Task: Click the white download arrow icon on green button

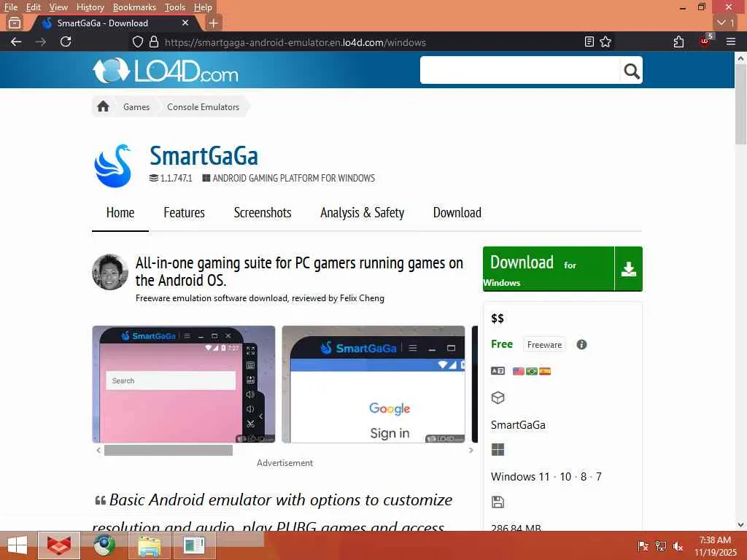Action: click(629, 269)
